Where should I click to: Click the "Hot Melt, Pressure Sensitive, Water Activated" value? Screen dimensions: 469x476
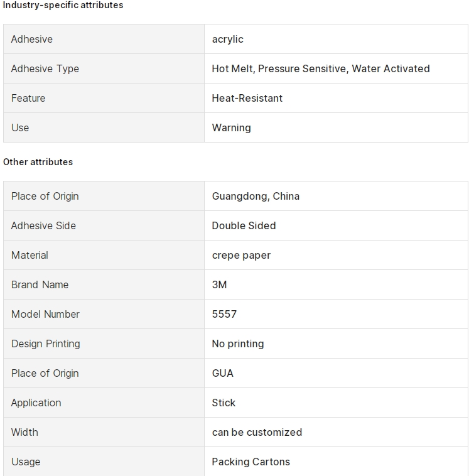click(x=320, y=68)
